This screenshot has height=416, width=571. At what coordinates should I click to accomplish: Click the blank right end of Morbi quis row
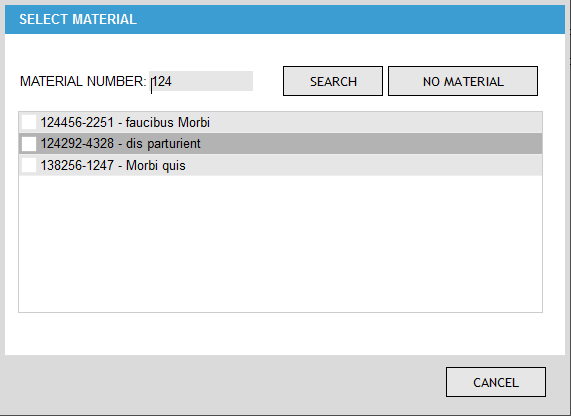coord(364,165)
